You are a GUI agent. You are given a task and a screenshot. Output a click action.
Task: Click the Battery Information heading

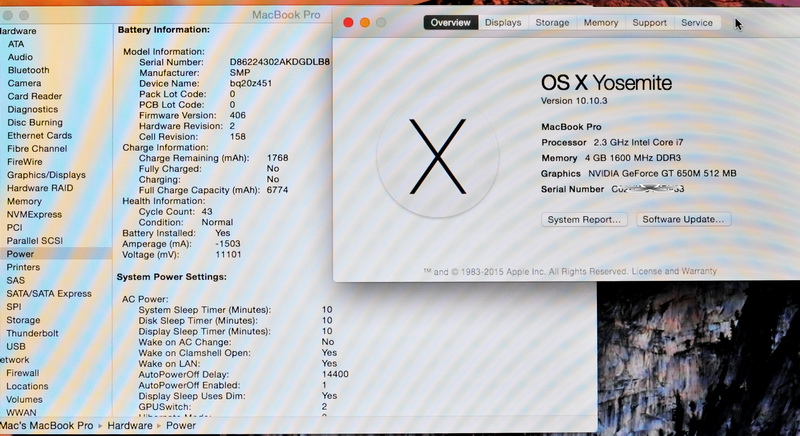coord(163,30)
